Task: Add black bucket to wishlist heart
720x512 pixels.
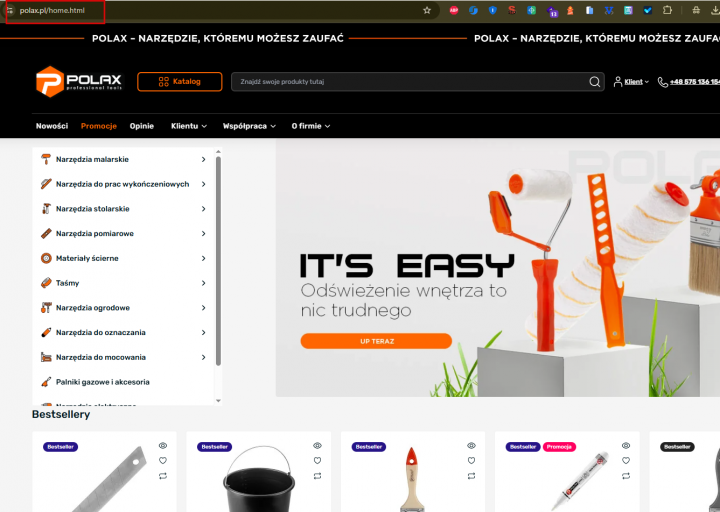Action: pyautogui.click(x=317, y=461)
